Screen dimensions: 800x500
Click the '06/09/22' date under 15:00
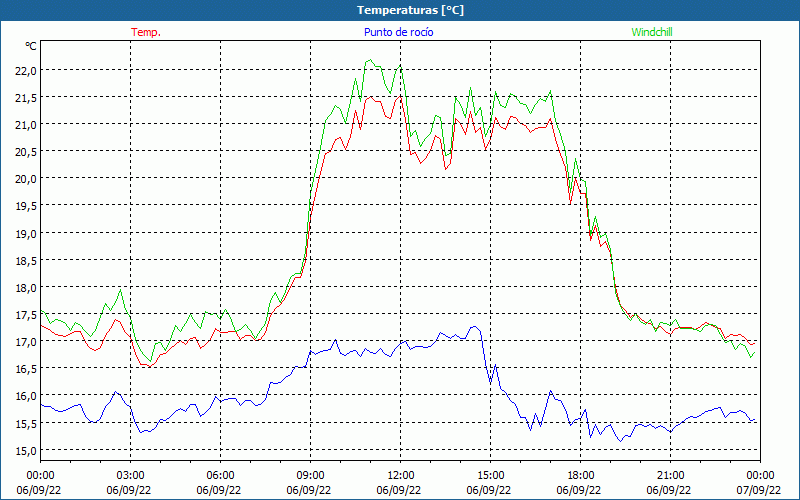[x=489, y=490]
